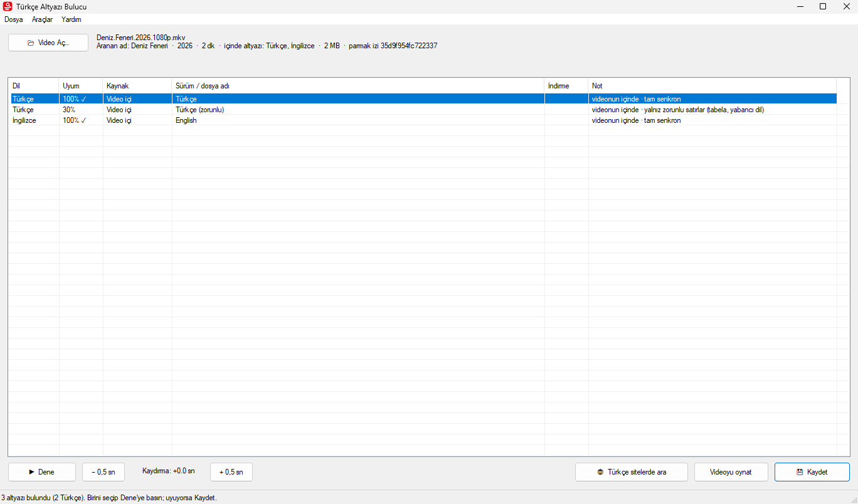Click the 30% match value
Viewport: 858px width, 504px height.
[x=69, y=110]
